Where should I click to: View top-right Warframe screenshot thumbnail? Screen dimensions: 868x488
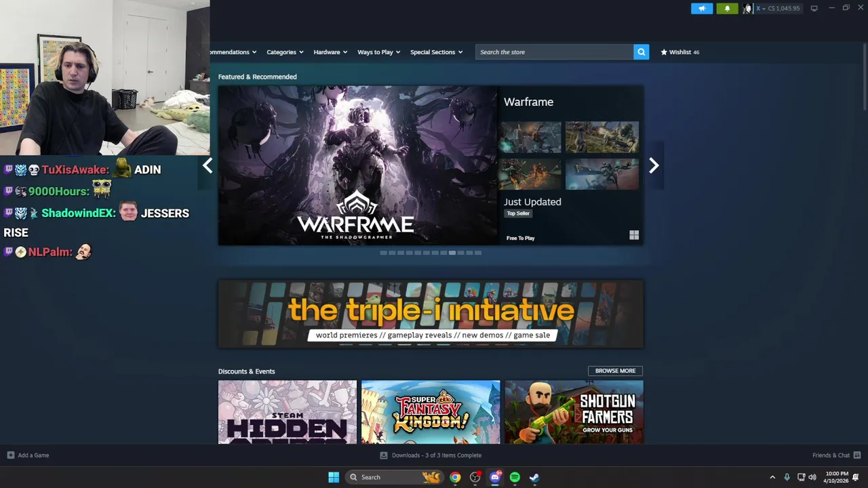602,138
